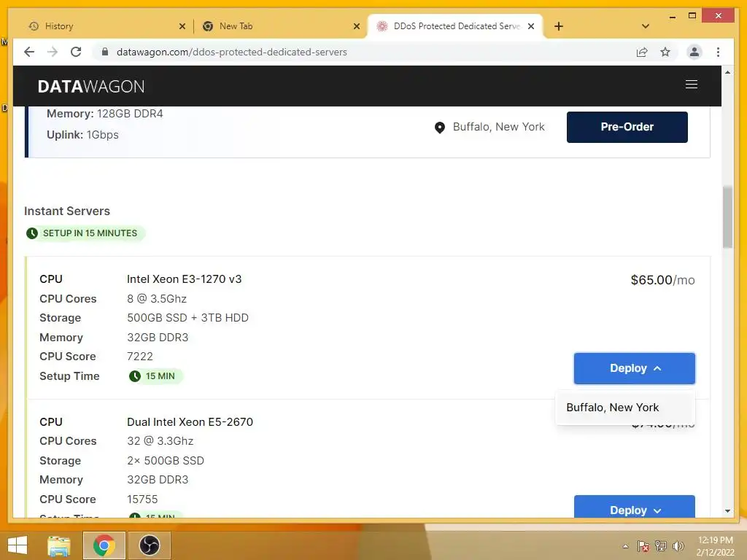Click the DATAWAGON logo
This screenshot has width=747, height=560.
91,86
